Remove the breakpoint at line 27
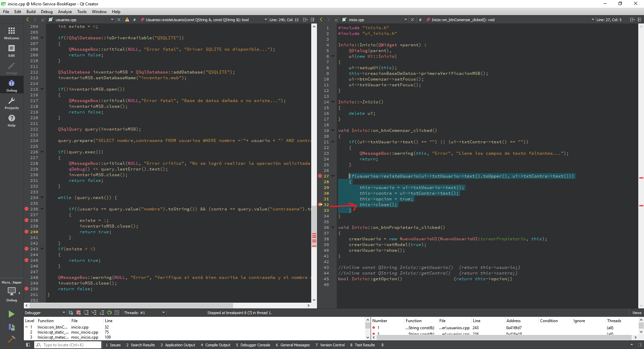Screen dimensions: 644x349 tap(320, 176)
